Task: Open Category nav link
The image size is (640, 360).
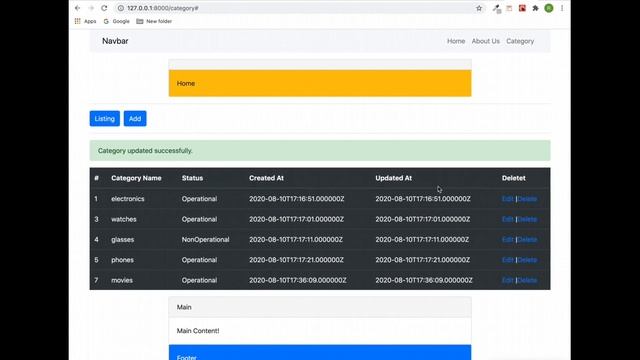Action: (x=520, y=41)
